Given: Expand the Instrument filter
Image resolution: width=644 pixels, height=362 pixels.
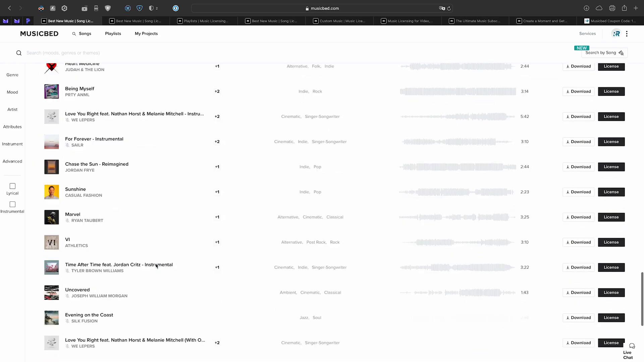Looking at the screenshot, I should 12,144.
